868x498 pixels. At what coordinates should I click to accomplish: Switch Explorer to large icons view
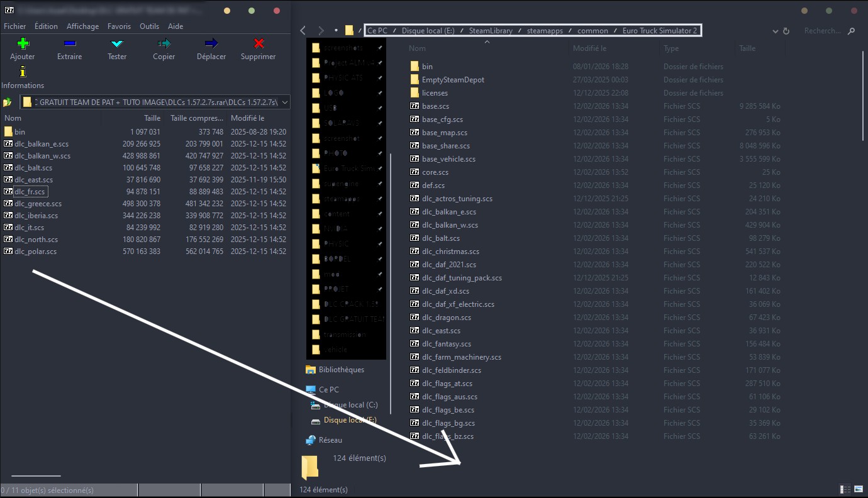(858, 489)
